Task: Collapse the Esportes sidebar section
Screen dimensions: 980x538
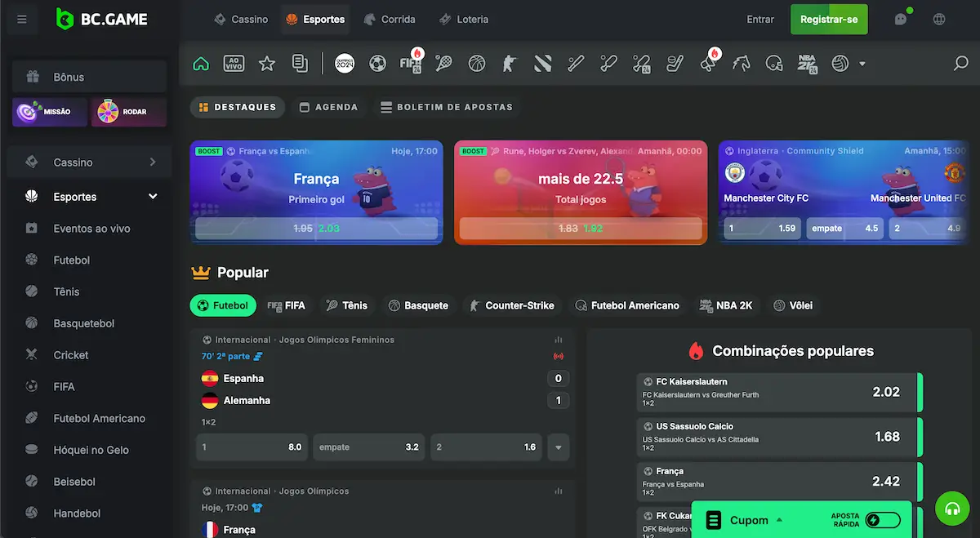Action: [153, 197]
